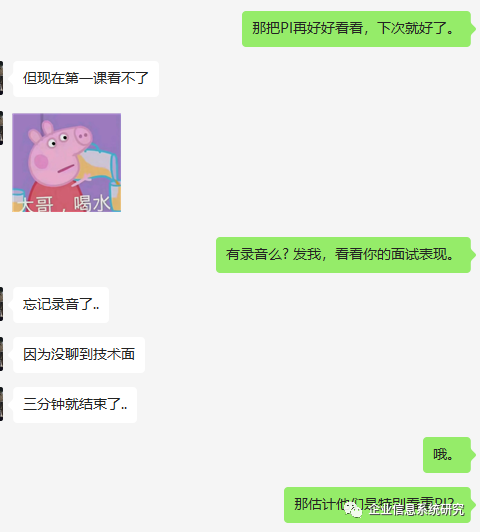
Task: Click the avatar beside "因为没聊到技术面" message
Action: coord(1,354)
